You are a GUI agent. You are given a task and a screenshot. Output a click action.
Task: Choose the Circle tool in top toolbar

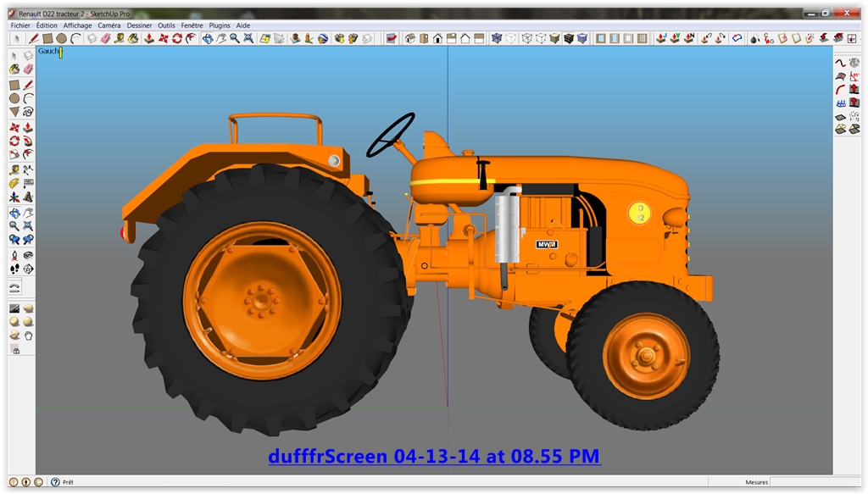tap(61, 38)
